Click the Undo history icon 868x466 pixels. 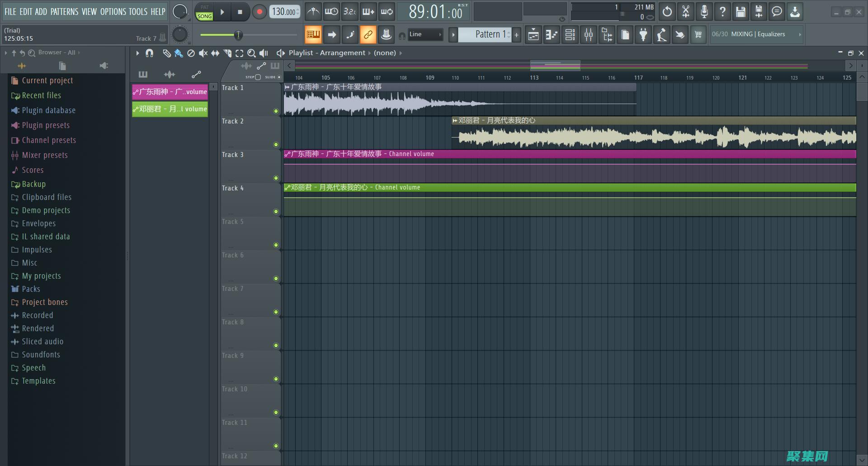pos(667,12)
